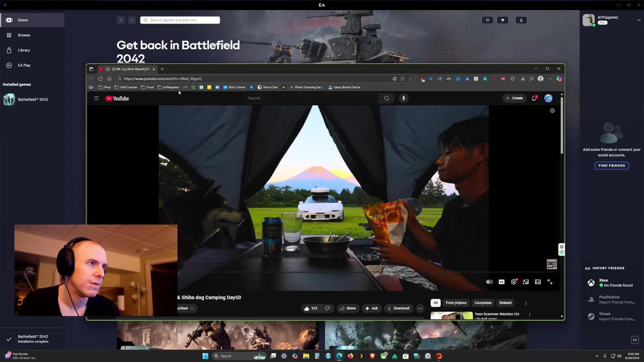Viewport: 644px width, 362px height.
Task: Import Xbox friends in EA panel
Action: pos(611,283)
